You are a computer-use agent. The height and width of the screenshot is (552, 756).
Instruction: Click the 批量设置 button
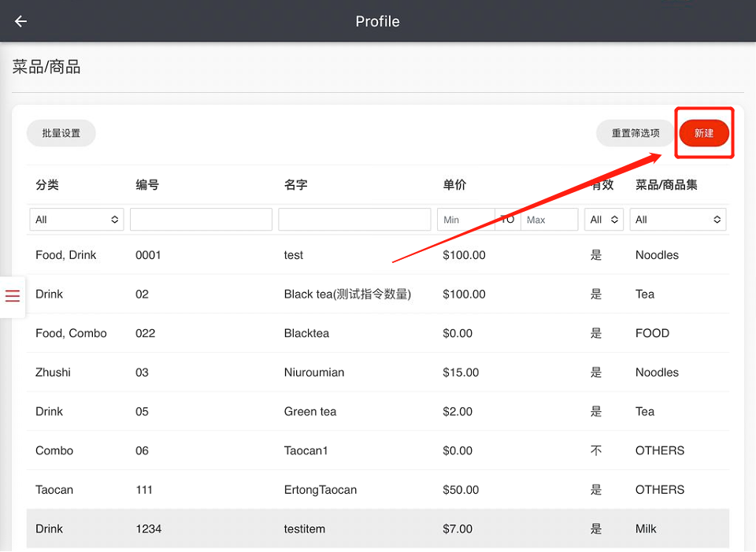point(61,133)
